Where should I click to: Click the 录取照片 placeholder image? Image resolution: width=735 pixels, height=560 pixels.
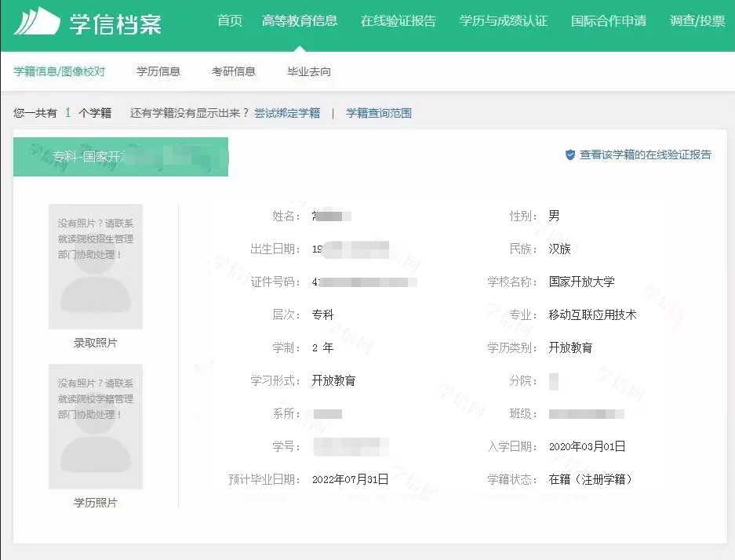(x=95, y=267)
